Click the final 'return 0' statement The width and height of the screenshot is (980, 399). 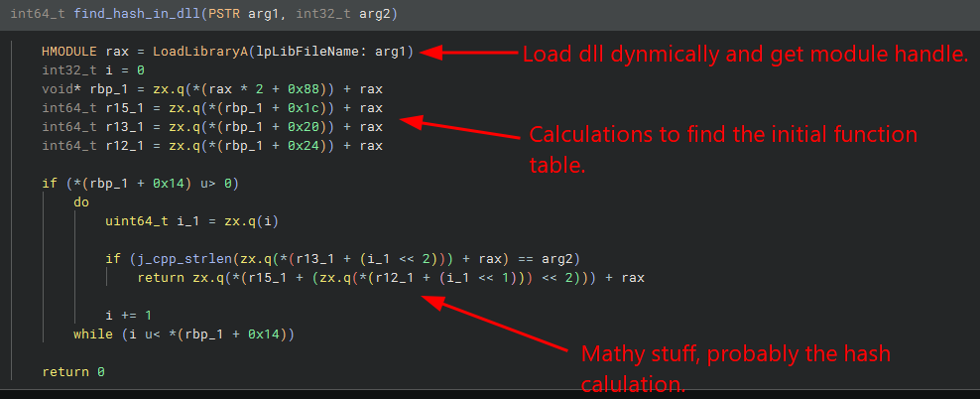(x=72, y=372)
